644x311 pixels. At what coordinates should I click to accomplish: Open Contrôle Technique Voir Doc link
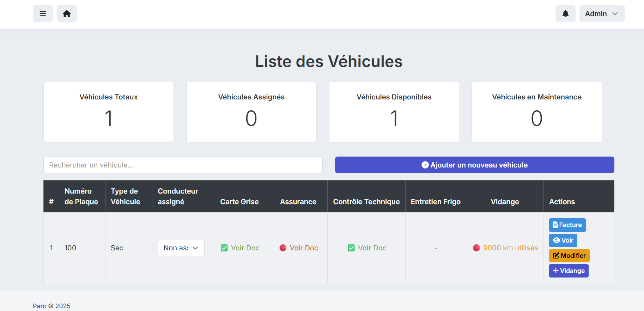click(x=372, y=248)
